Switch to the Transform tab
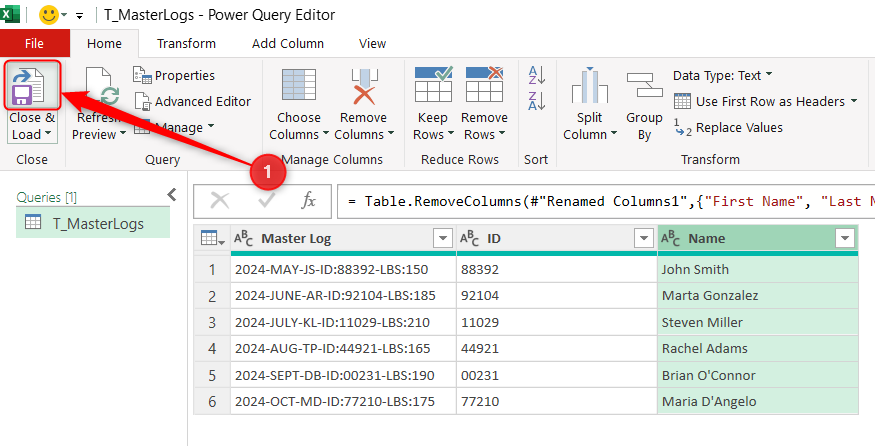The image size is (875, 446). 186,44
